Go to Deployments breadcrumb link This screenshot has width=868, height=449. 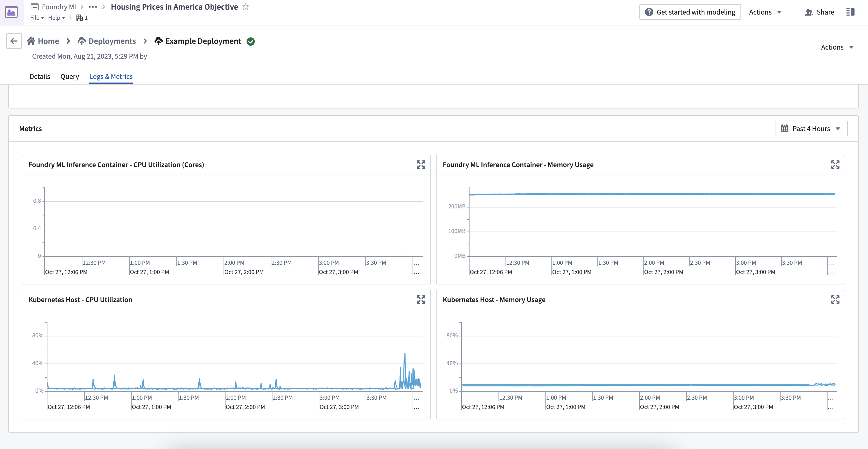click(112, 41)
